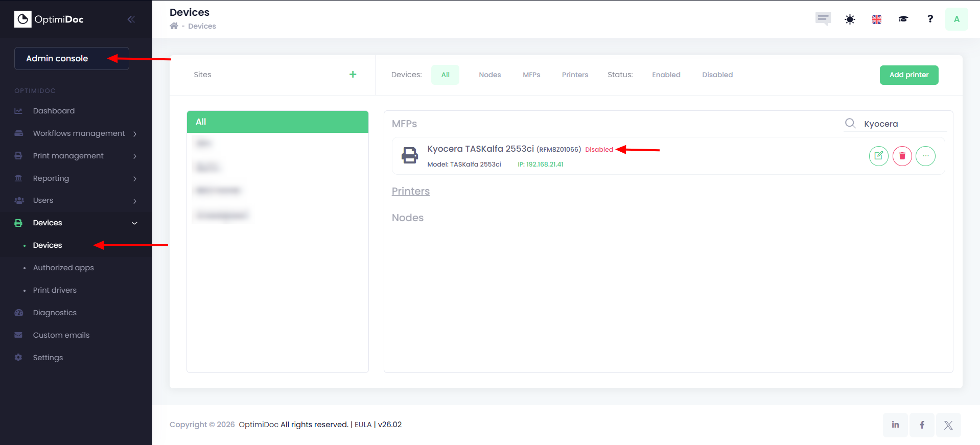Delete the Kyocera TASKalfa 2553ci device
Viewport: 980px width, 445px height.
coord(902,156)
